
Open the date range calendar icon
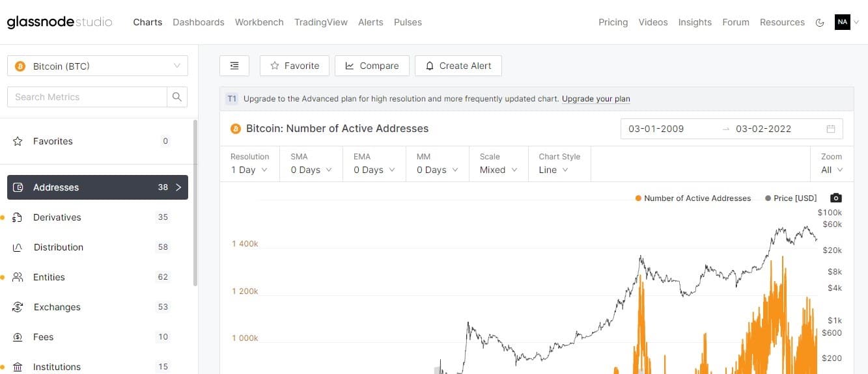pyautogui.click(x=831, y=129)
